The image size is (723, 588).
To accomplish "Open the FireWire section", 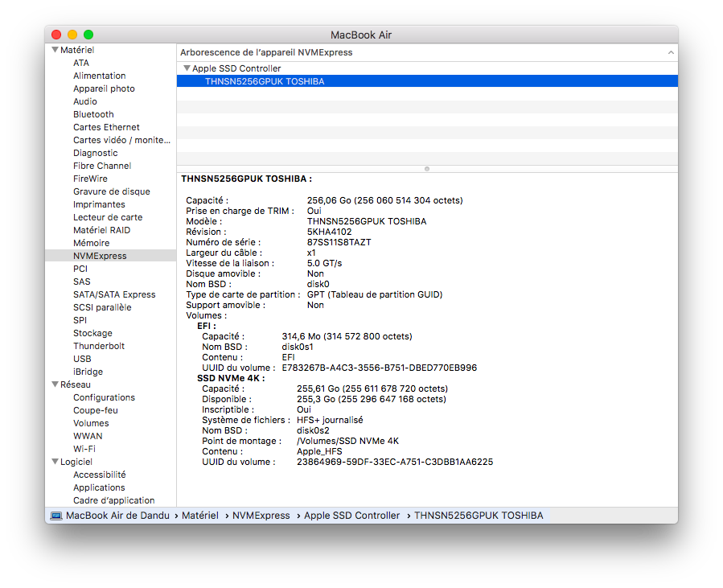I will [90, 179].
